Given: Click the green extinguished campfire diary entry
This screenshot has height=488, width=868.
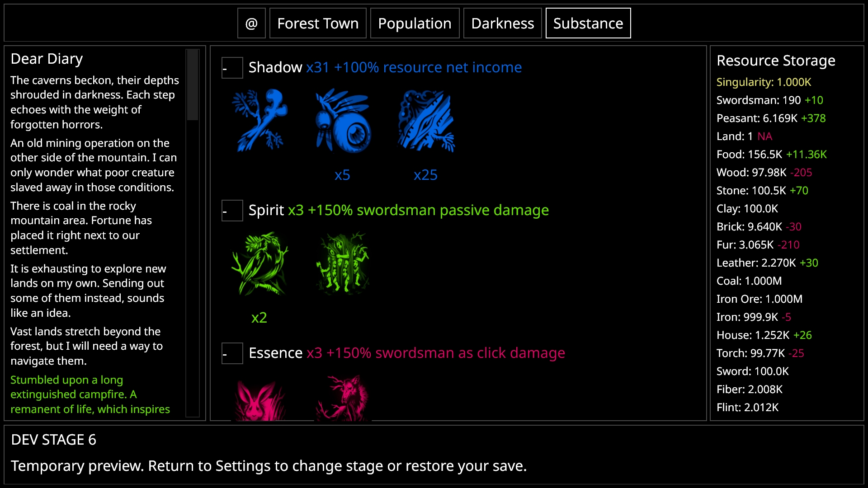Looking at the screenshot, I should [x=90, y=394].
